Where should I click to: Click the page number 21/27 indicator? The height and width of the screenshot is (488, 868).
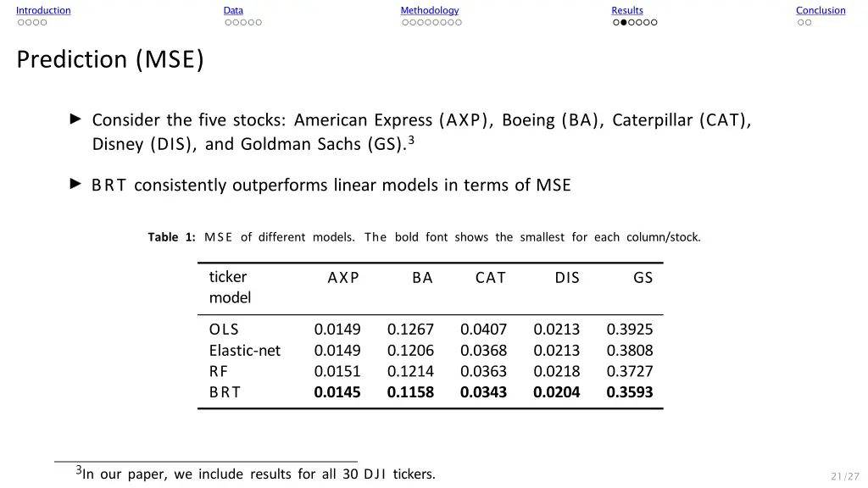coord(845,476)
